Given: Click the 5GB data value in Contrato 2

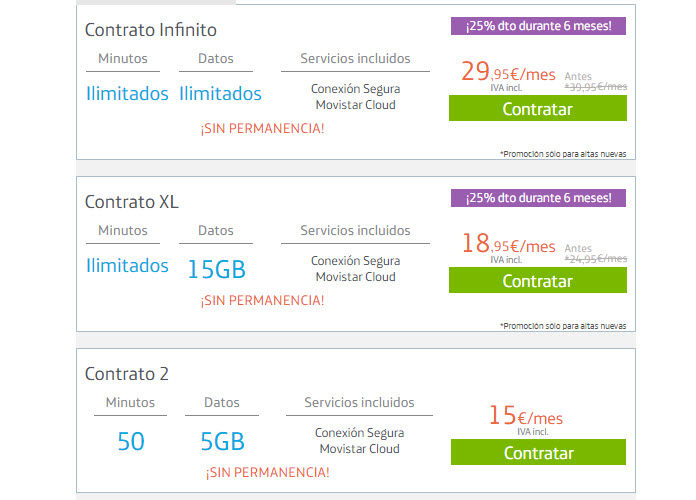Looking at the screenshot, I should (222, 441).
